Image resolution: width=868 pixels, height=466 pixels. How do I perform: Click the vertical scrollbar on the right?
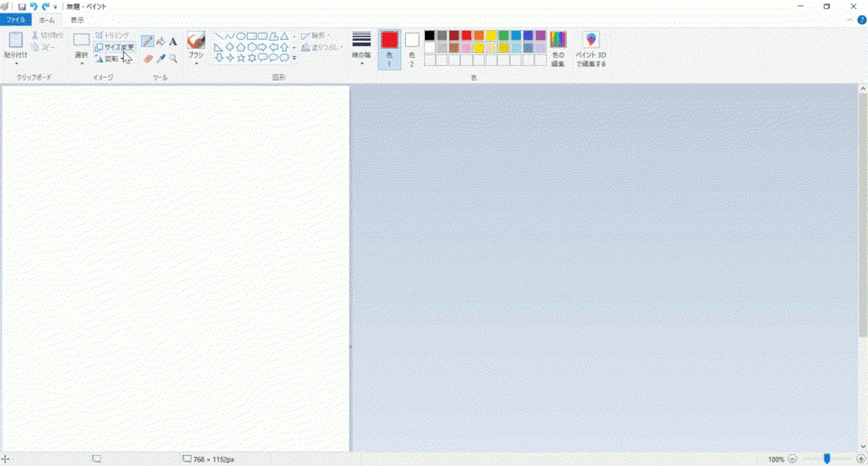[863, 214]
